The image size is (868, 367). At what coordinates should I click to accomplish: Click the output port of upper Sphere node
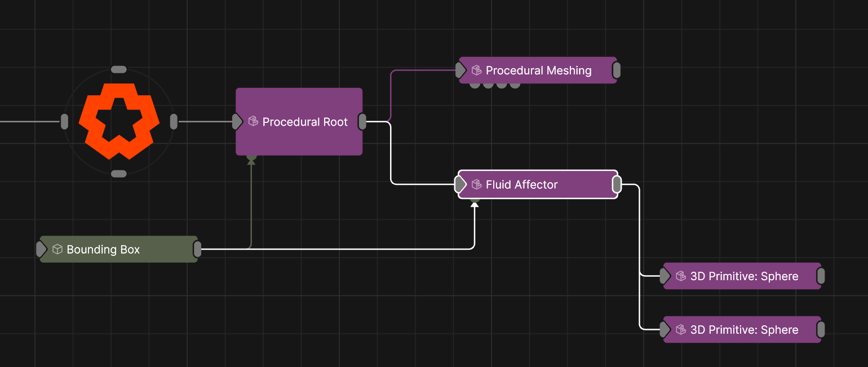pyautogui.click(x=821, y=276)
